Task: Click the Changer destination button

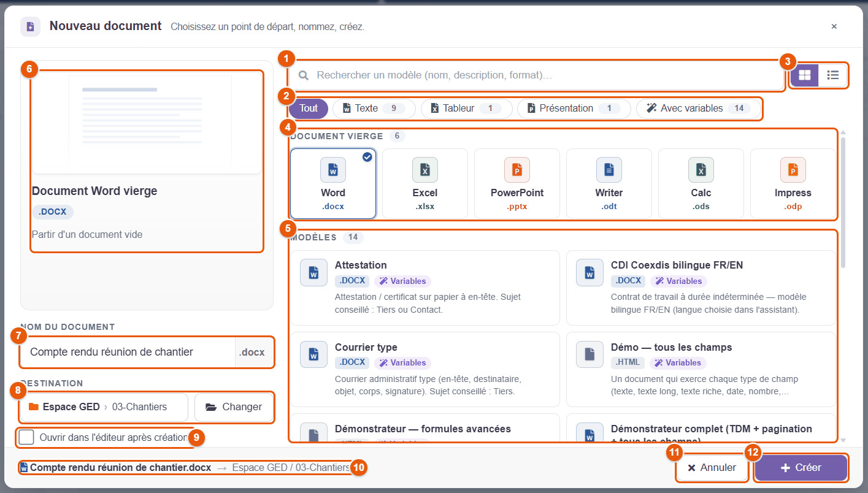Action: (x=234, y=407)
